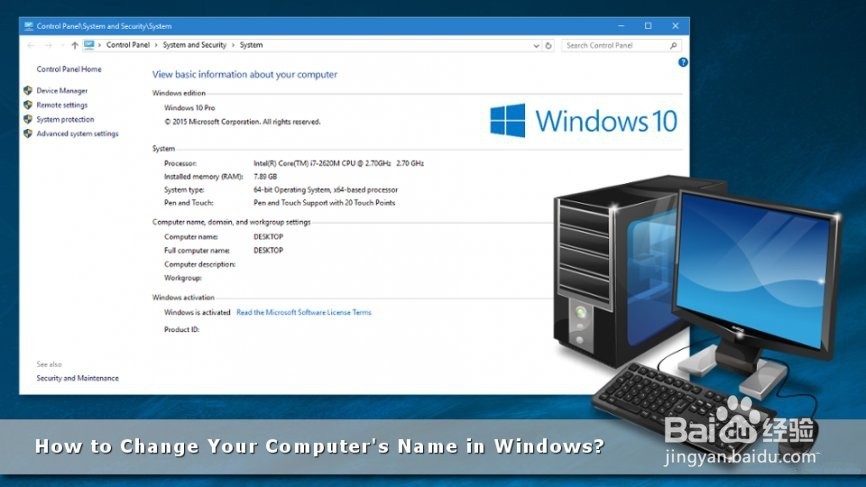Click the shield icon beside System protection
866x487 pixels.
click(28, 119)
